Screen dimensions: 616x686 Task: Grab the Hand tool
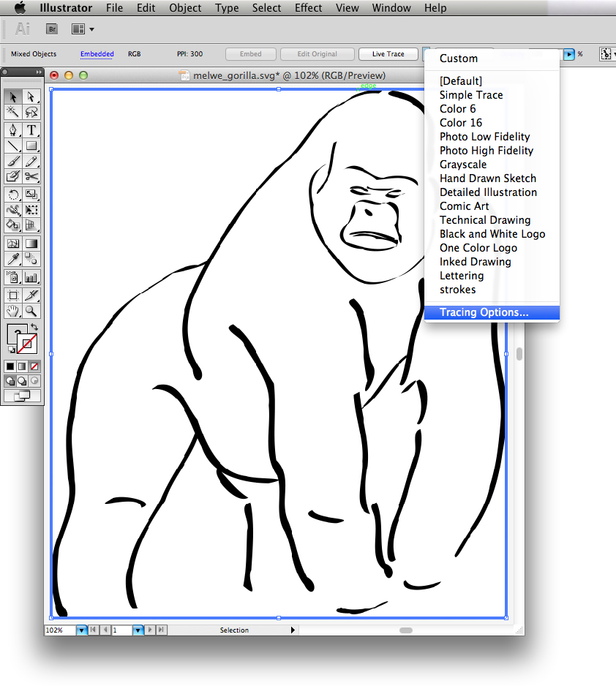coord(12,311)
